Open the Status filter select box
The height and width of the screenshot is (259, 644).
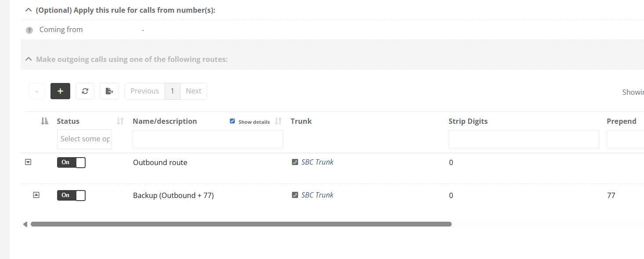(x=84, y=139)
